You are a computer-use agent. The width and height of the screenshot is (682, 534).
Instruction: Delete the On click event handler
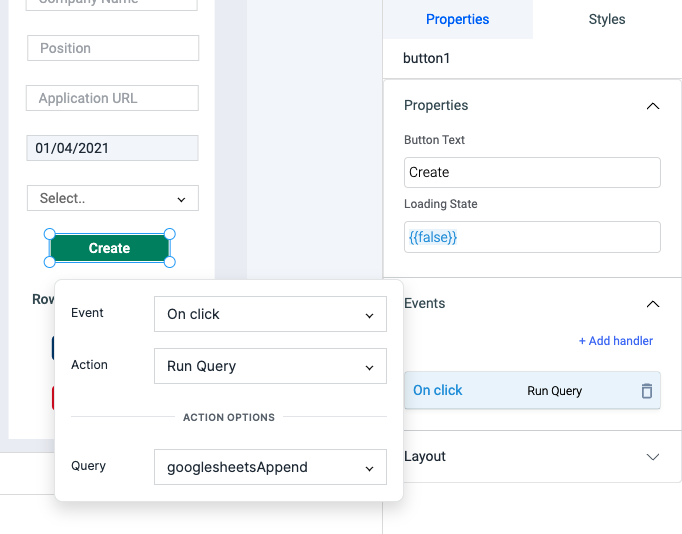point(647,391)
